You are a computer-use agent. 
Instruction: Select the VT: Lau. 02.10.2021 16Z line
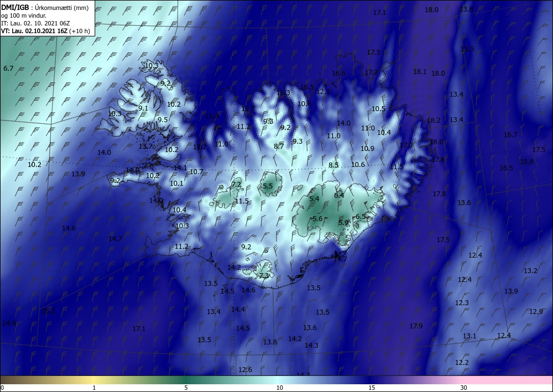45,31
